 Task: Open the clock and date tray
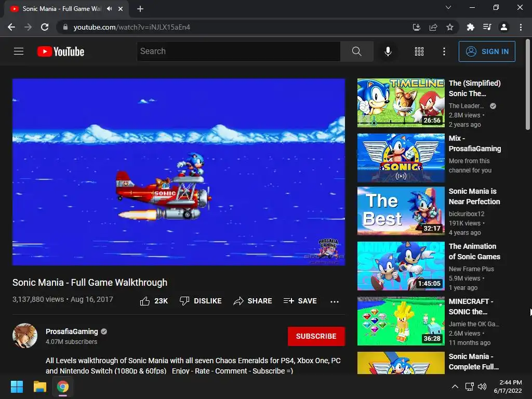point(508,387)
